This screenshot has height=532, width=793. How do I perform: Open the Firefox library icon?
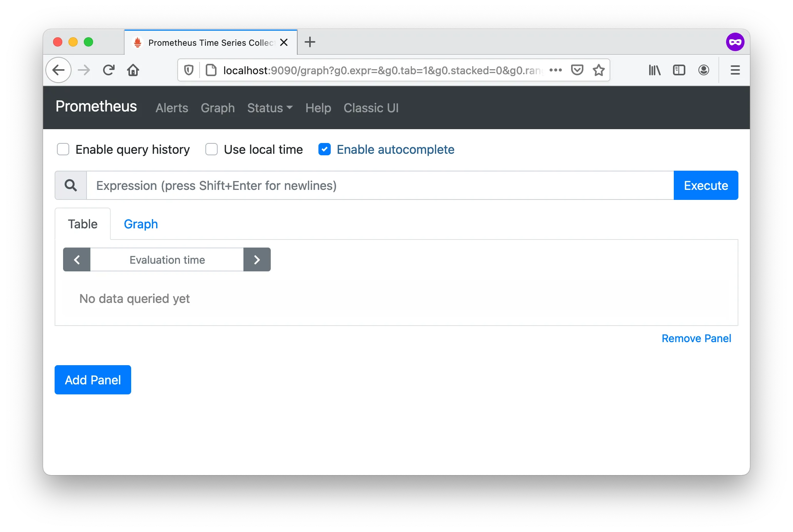coord(655,70)
